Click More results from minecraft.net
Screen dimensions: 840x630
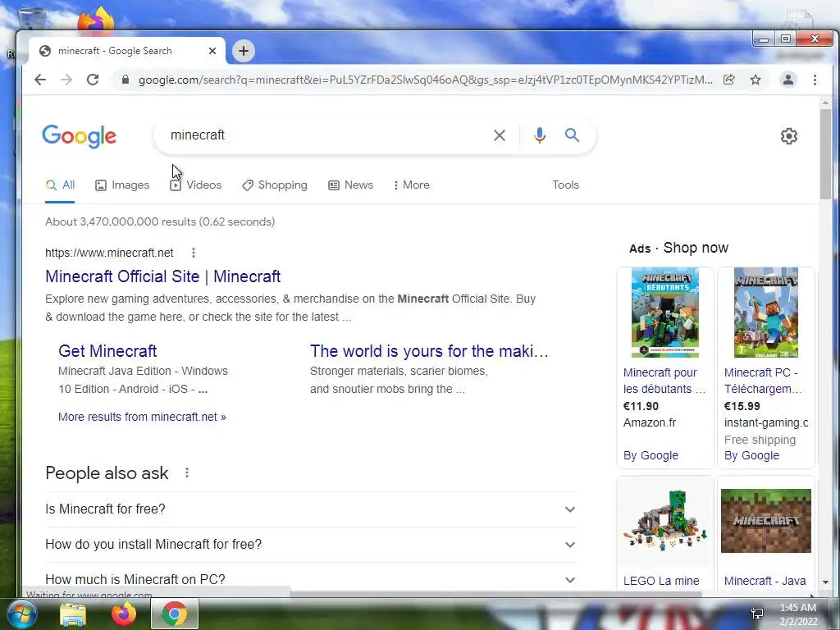pyautogui.click(x=142, y=417)
